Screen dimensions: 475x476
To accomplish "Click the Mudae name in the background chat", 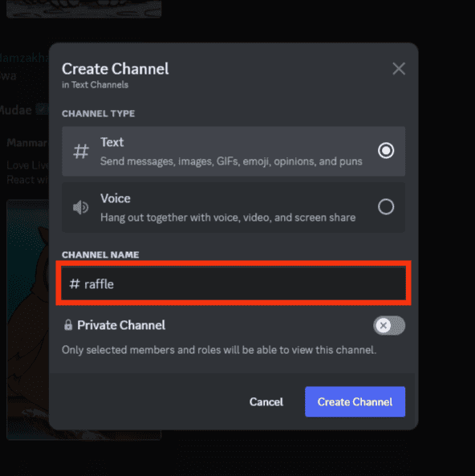I will (x=15, y=110).
